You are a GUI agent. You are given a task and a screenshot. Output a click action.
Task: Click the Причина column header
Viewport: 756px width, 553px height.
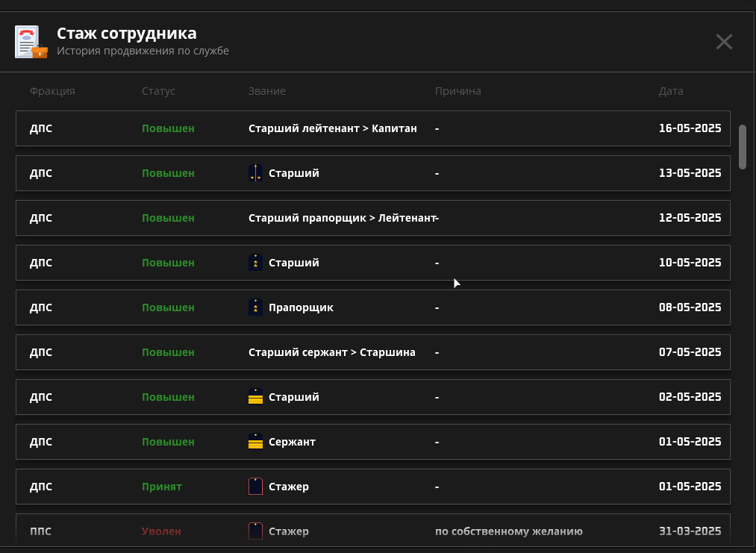point(457,91)
